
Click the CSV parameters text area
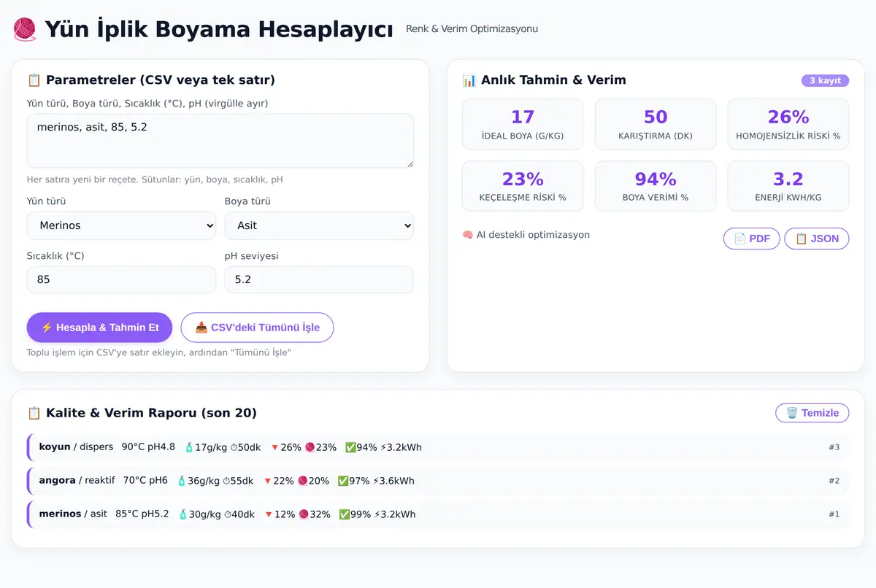[x=220, y=141]
